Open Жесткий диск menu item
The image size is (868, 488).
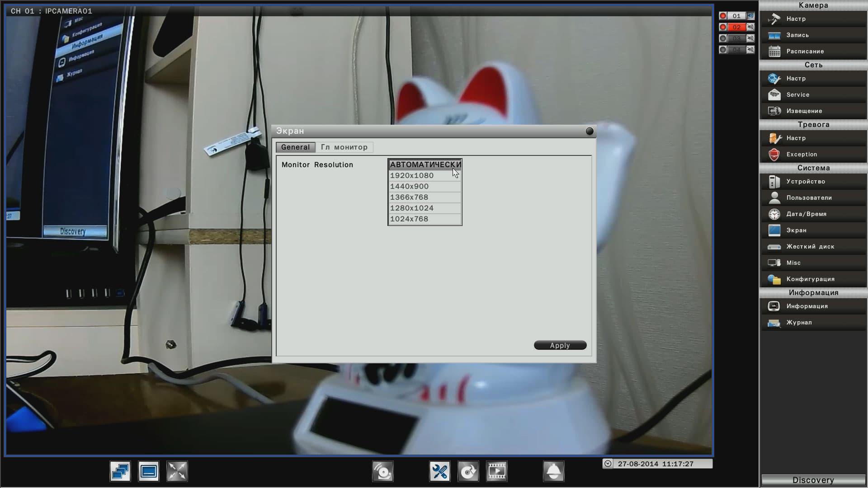click(x=810, y=247)
